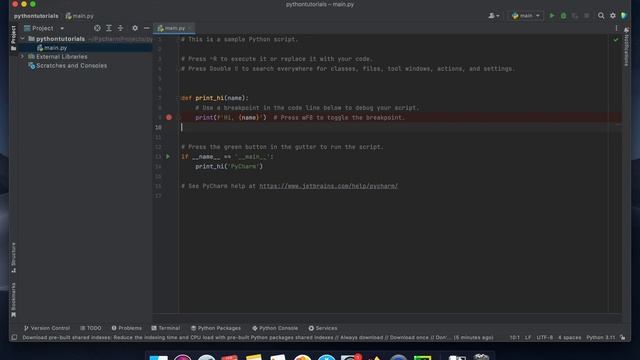Open the Python Packages tool window
The image size is (640, 360).
point(216,328)
